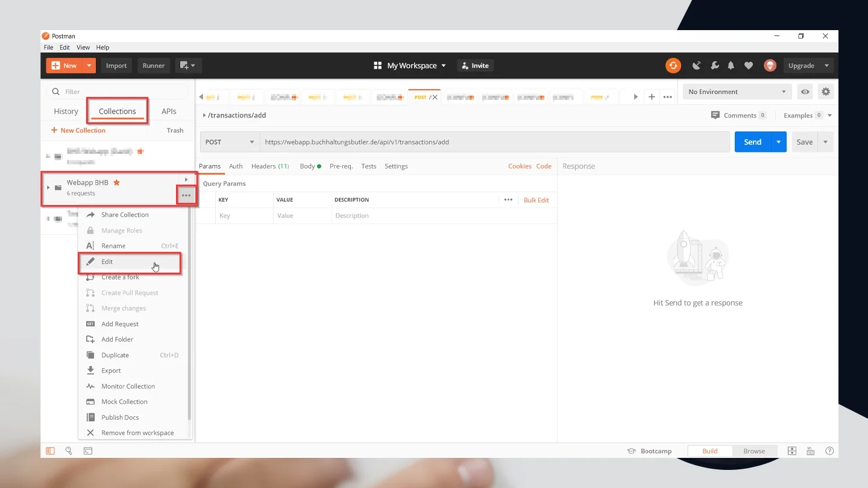
Task: Open help question mark icon
Action: [x=829, y=451]
